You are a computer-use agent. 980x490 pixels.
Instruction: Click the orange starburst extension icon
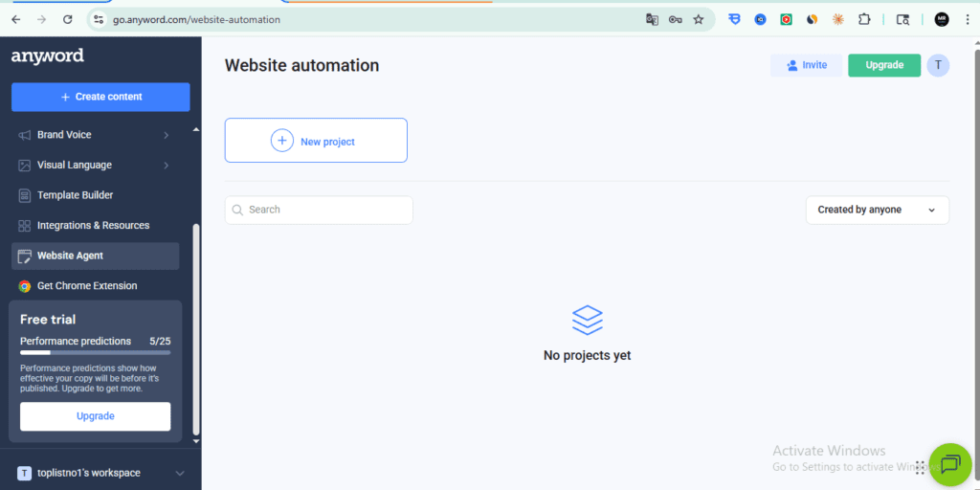(x=838, y=19)
